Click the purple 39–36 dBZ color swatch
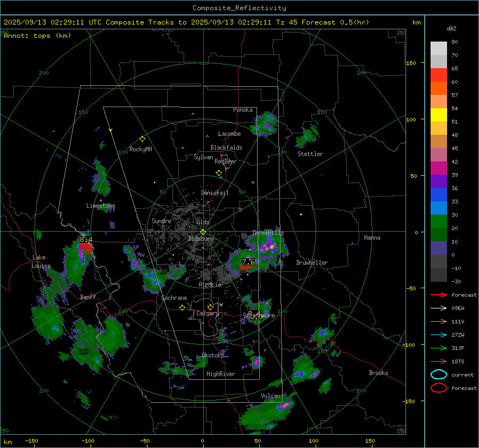 (x=439, y=181)
